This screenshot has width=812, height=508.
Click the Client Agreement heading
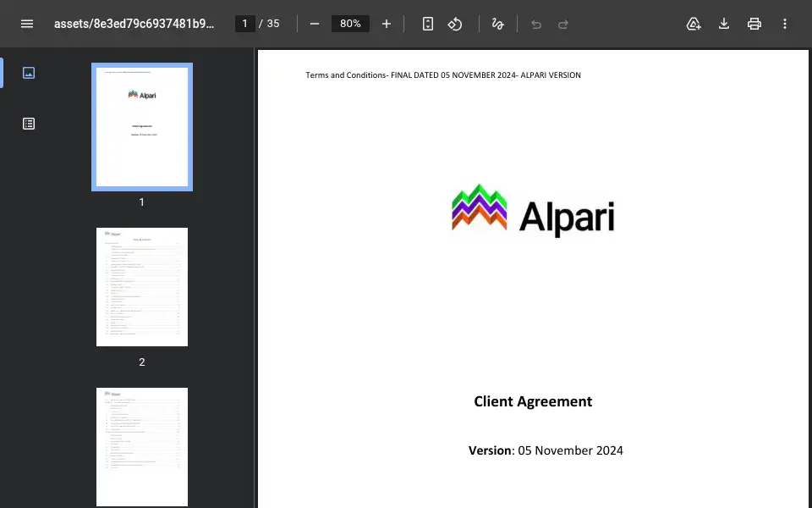[533, 401]
